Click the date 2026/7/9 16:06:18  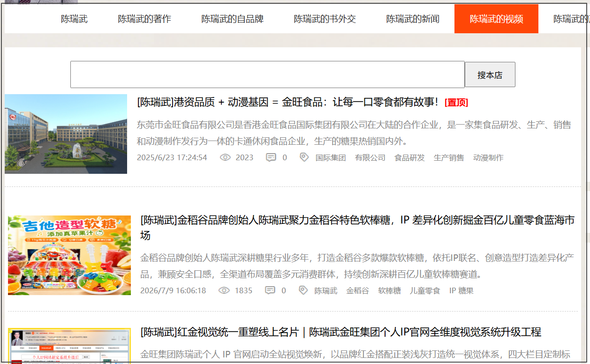coord(173,290)
